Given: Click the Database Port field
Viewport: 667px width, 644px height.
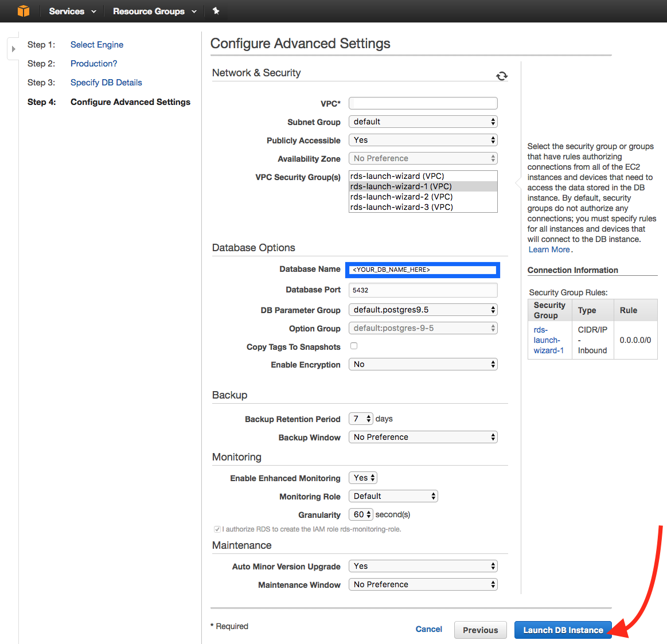Looking at the screenshot, I should pos(423,290).
